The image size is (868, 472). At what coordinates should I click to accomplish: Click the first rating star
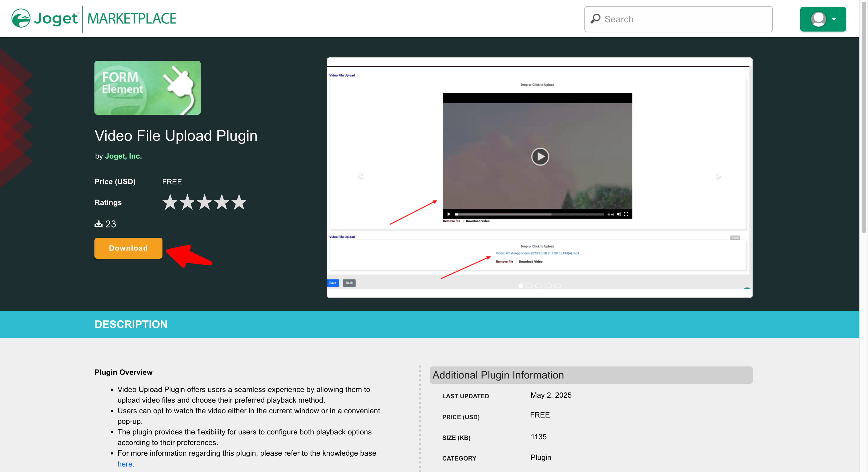(x=170, y=202)
